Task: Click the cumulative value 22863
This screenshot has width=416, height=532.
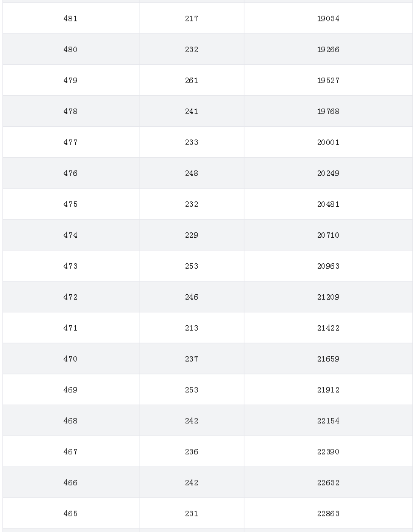Action: (328, 513)
